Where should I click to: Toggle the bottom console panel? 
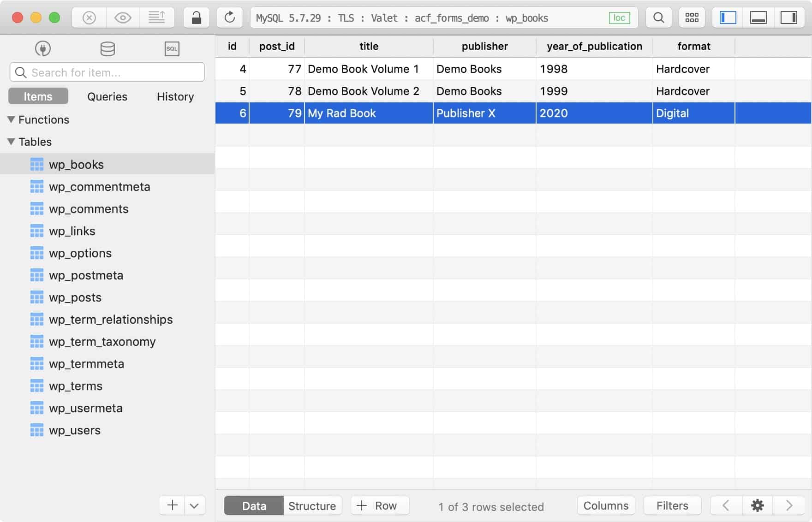(758, 18)
